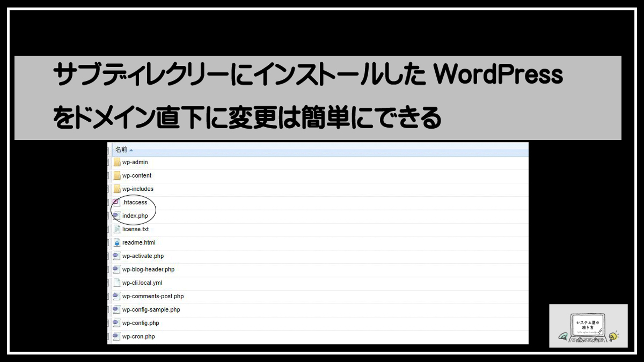
Task: Click the .htaccess file icon
Action: [x=116, y=202]
